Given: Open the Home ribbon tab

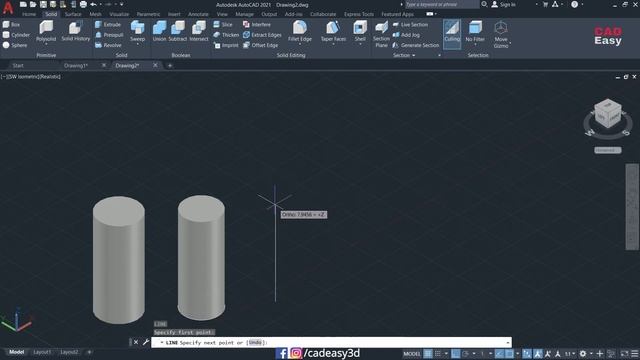Looking at the screenshot, I should [29, 14].
